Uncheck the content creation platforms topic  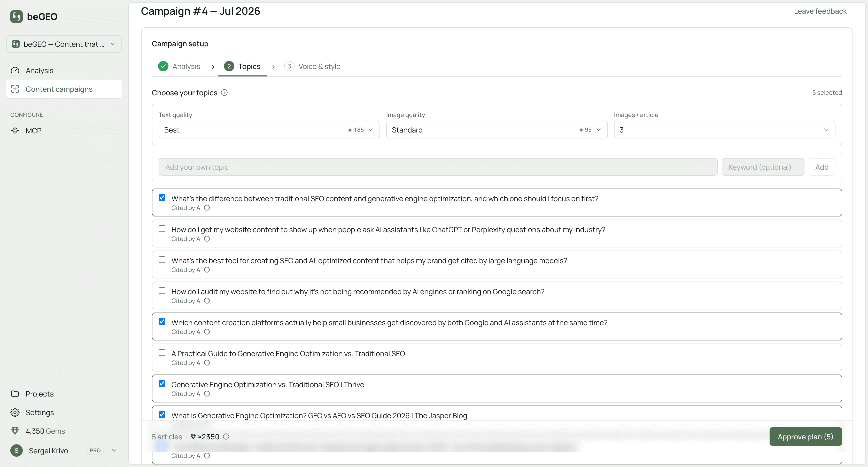[162, 322]
